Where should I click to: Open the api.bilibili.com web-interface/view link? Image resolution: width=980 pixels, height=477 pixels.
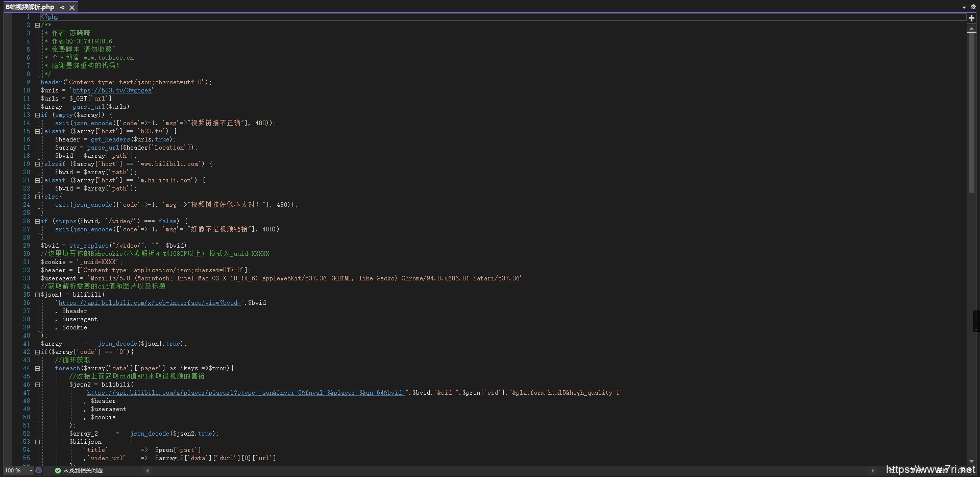coord(150,303)
